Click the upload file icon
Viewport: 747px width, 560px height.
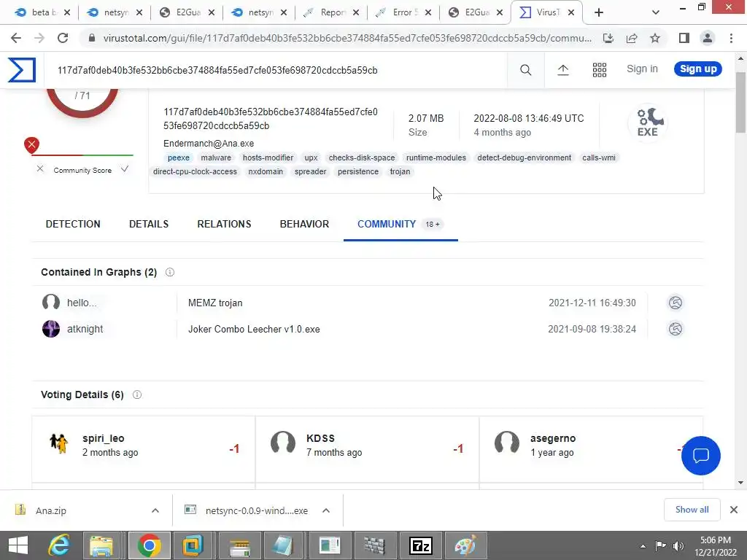pos(562,70)
